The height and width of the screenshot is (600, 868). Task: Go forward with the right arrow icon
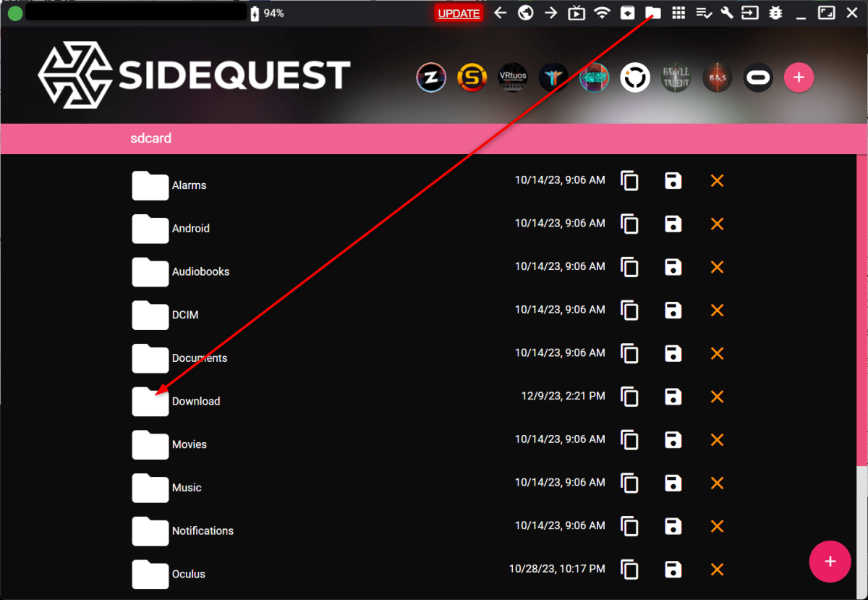[551, 13]
